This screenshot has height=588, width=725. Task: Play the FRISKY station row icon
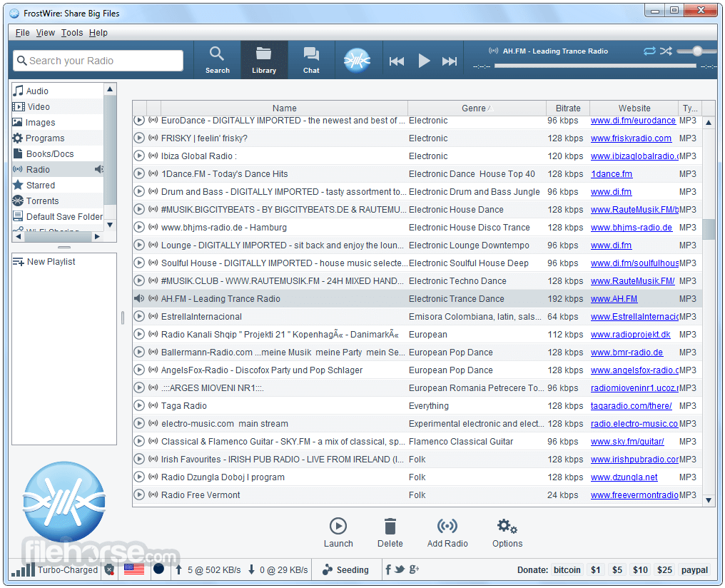coord(138,138)
